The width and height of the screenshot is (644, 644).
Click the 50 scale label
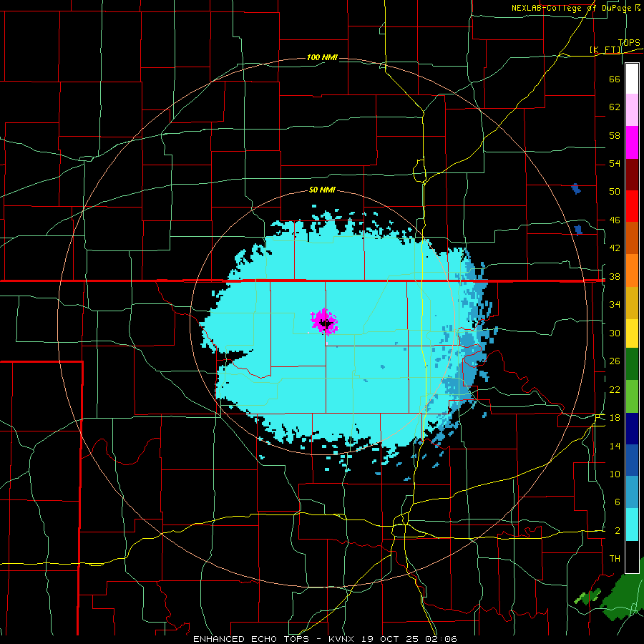pyautogui.click(x=615, y=191)
